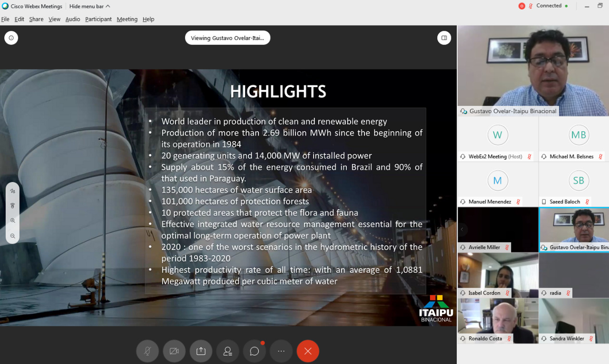The height and width of the screenshot is (364, 609).
Task: Open the File menu
Action: tap(5, 19)
